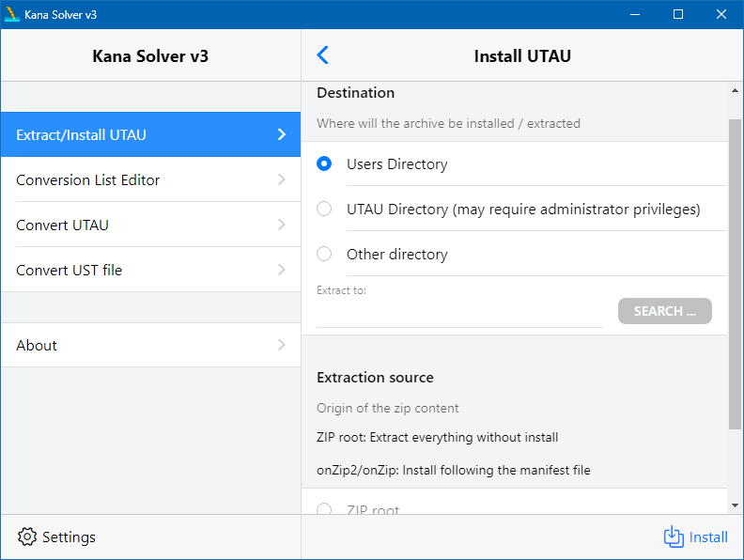
Task: Click chevron next to Convert UTAU
Action: [x=282, y=225]
